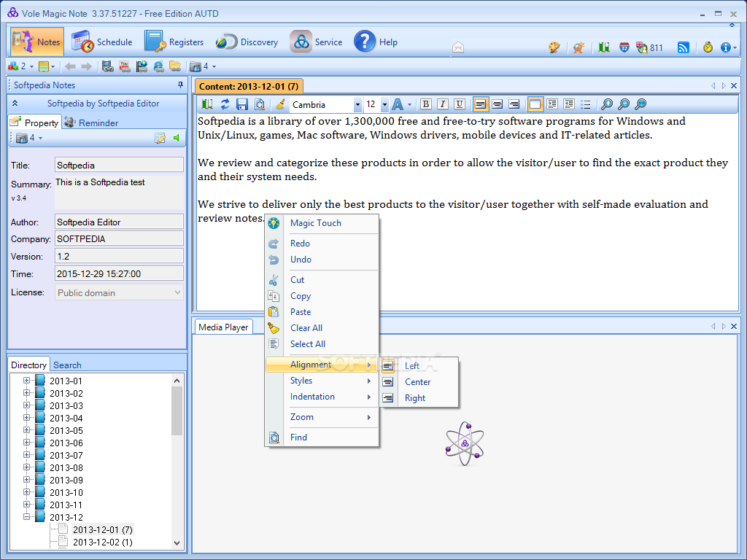The height and width of the screenshot is (560, 747).
Task: Switch to the Reminder tab
Action: [91, 122]
